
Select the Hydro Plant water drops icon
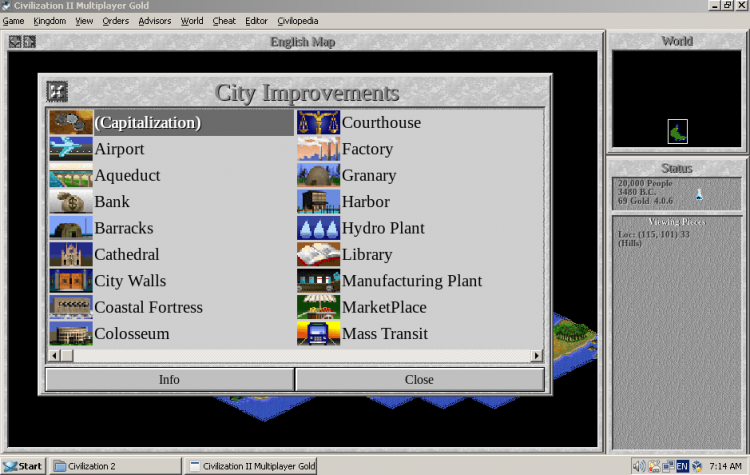pos(318,228)
